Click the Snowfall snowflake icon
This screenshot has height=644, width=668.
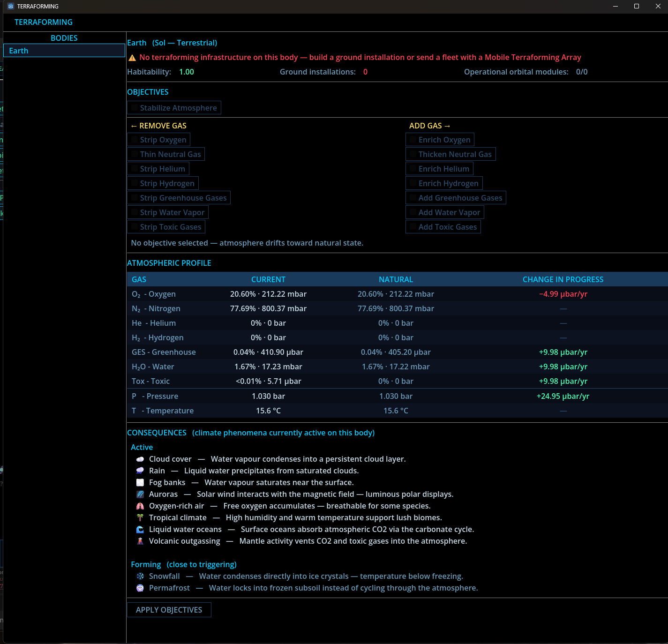point(140,577)
